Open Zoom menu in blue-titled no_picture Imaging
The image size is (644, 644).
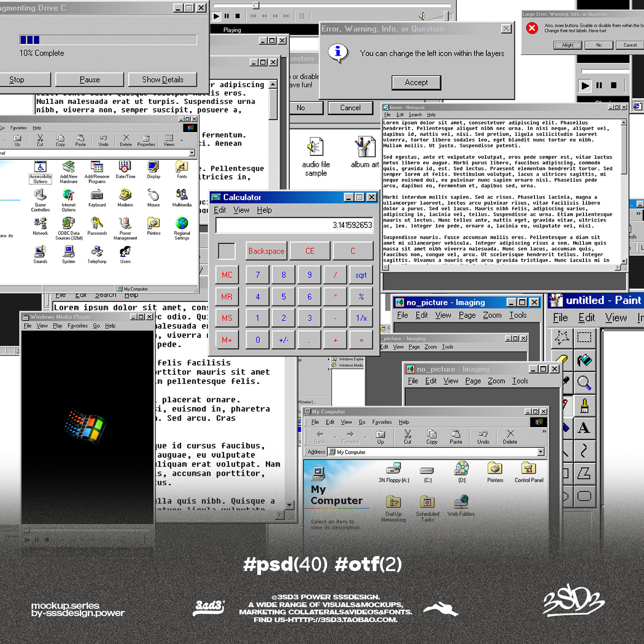pos(492,315)
